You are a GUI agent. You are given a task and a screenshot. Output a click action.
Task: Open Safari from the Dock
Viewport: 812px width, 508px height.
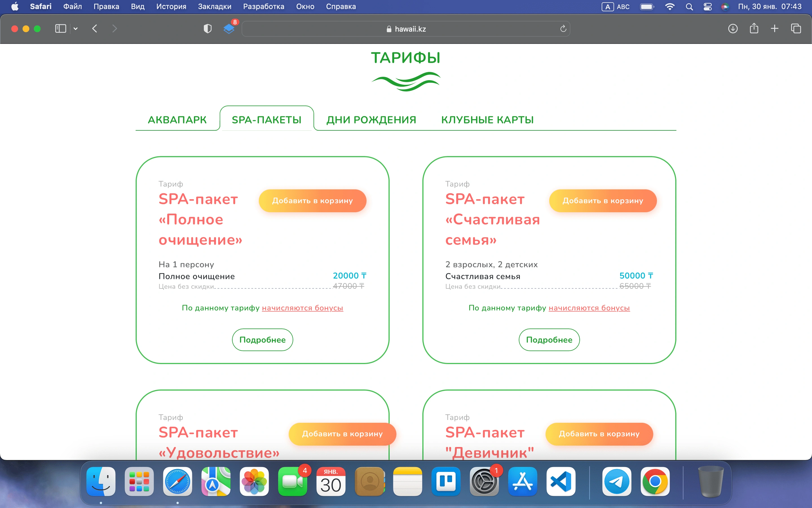coord(178,481)
